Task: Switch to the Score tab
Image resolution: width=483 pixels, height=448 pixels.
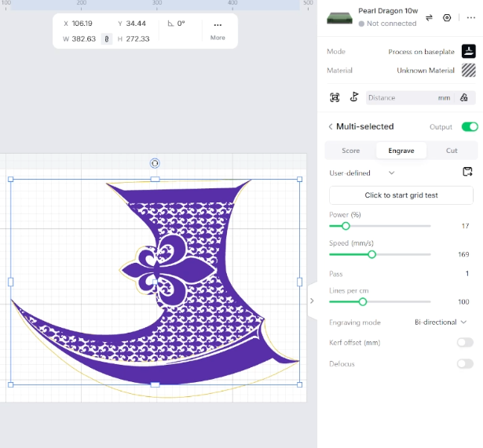Action: pos(350,151)
